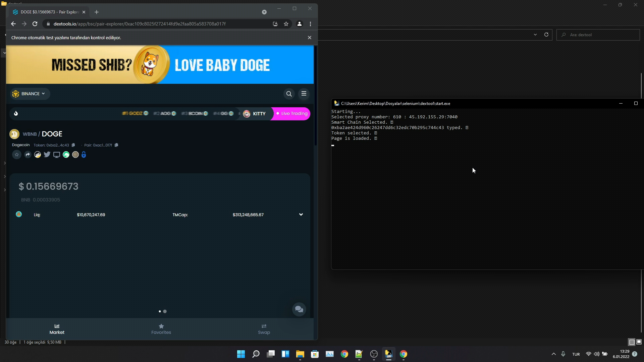Screen dimensions: 644x362
Task: Open the blue lock liquidity icon
Action: [x=84, y=155]
